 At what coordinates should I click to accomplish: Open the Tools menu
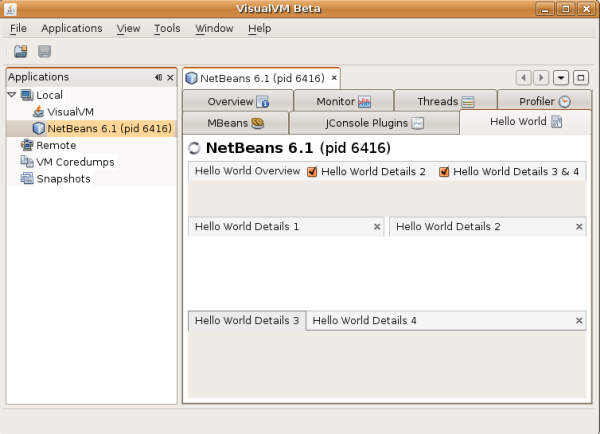[167, 28]
